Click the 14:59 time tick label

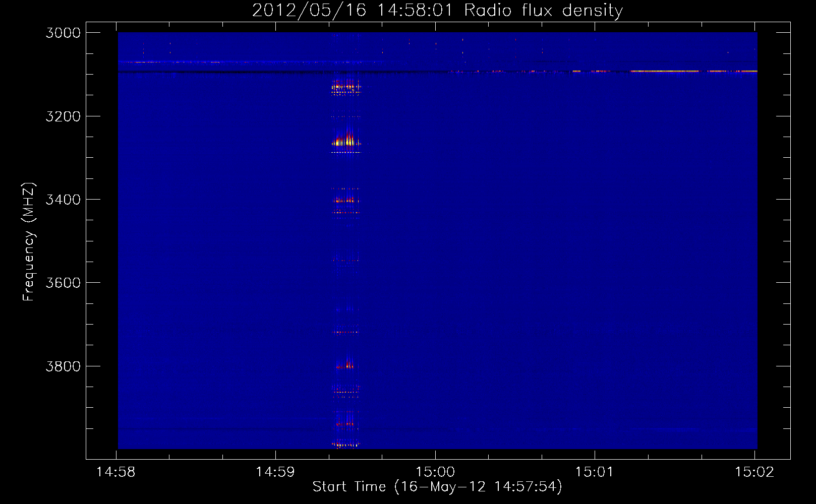(275, 472)
